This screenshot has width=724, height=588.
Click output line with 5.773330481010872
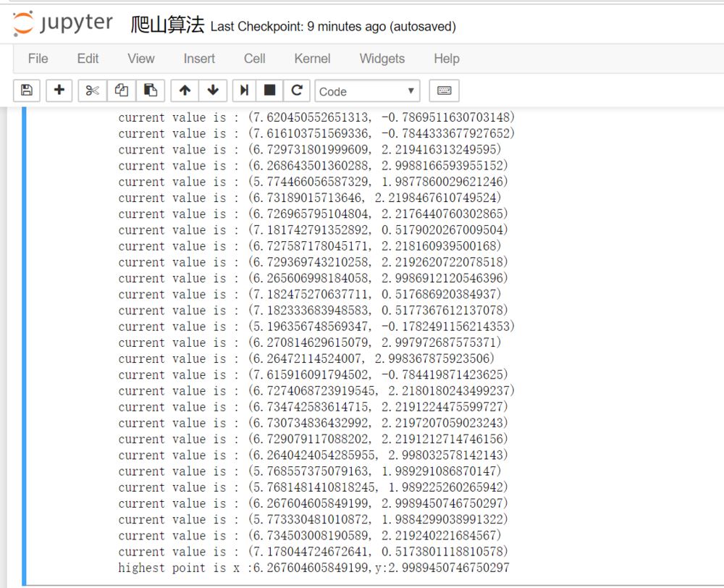coord(313,519)
